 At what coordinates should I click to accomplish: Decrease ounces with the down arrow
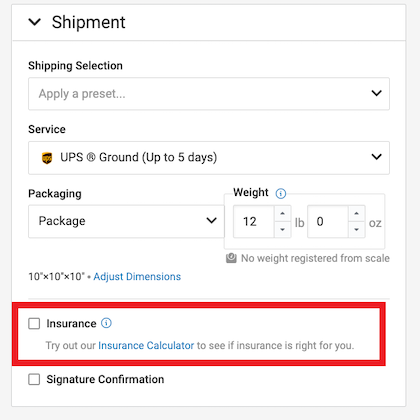pyautogui.click(x=357, y=229)
